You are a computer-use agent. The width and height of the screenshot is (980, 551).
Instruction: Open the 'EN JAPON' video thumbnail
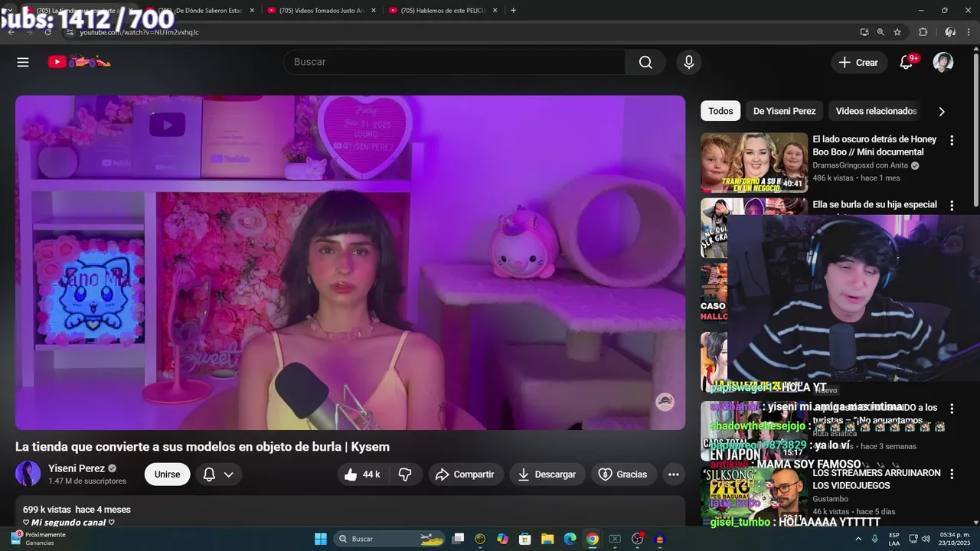click(754, 431)
